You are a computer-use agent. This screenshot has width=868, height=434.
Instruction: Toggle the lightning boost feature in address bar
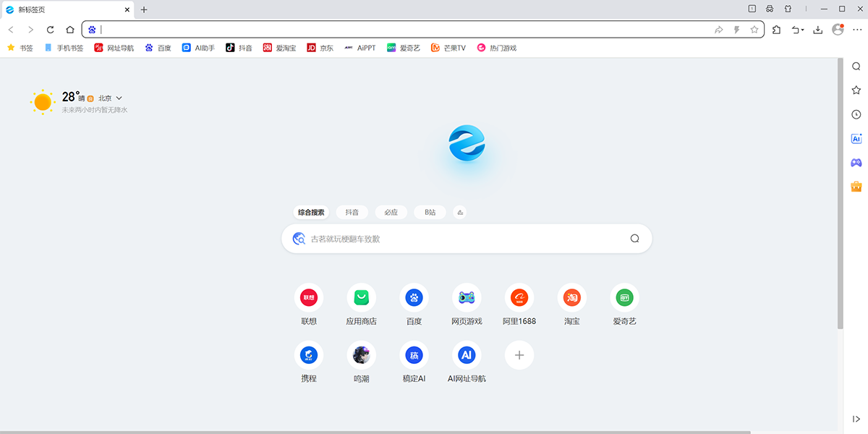tap(736, 29)
